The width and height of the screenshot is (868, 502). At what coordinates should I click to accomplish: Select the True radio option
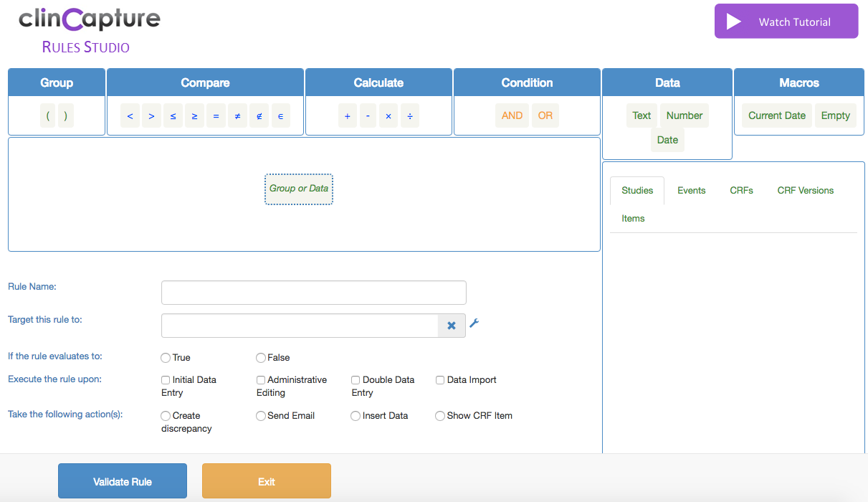pyautogui.click(x=166, y=358)
